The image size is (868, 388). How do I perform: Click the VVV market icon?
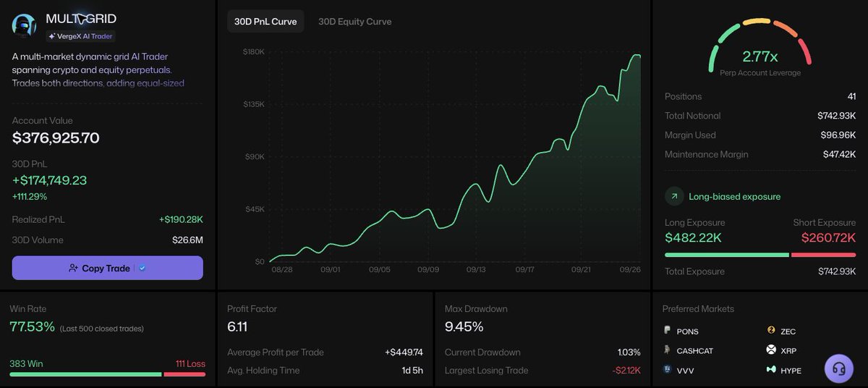(668, 369)
